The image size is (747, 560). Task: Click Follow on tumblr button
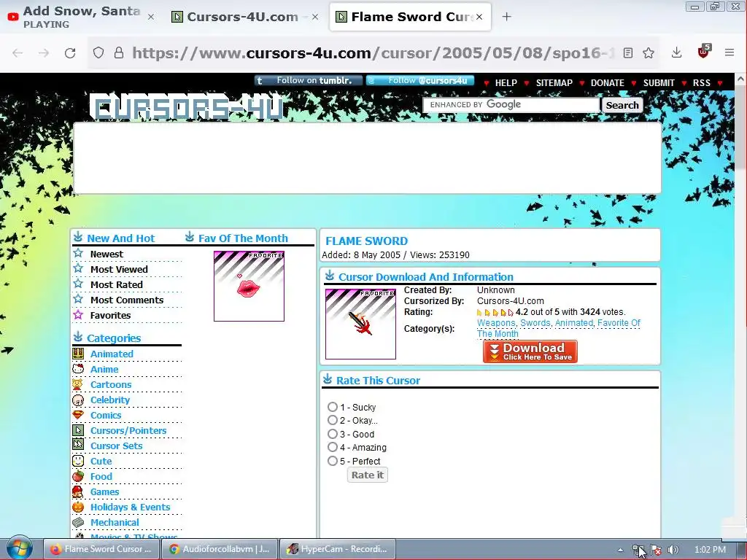309,80
